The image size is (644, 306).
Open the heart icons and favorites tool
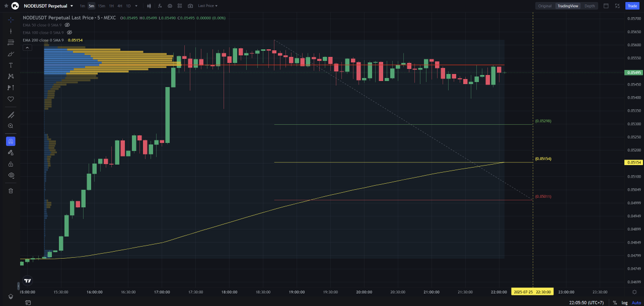[x=11, y=99]
